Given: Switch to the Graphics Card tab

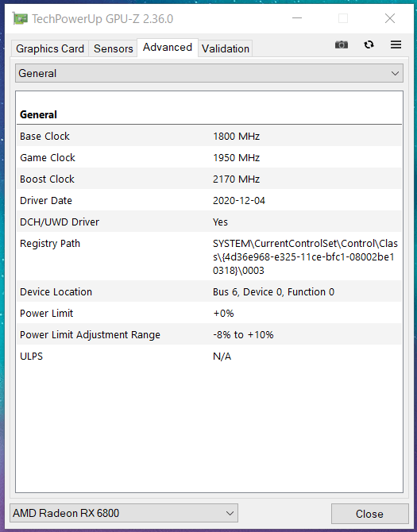Looking at the screenshot, I should tap(50, 48).
